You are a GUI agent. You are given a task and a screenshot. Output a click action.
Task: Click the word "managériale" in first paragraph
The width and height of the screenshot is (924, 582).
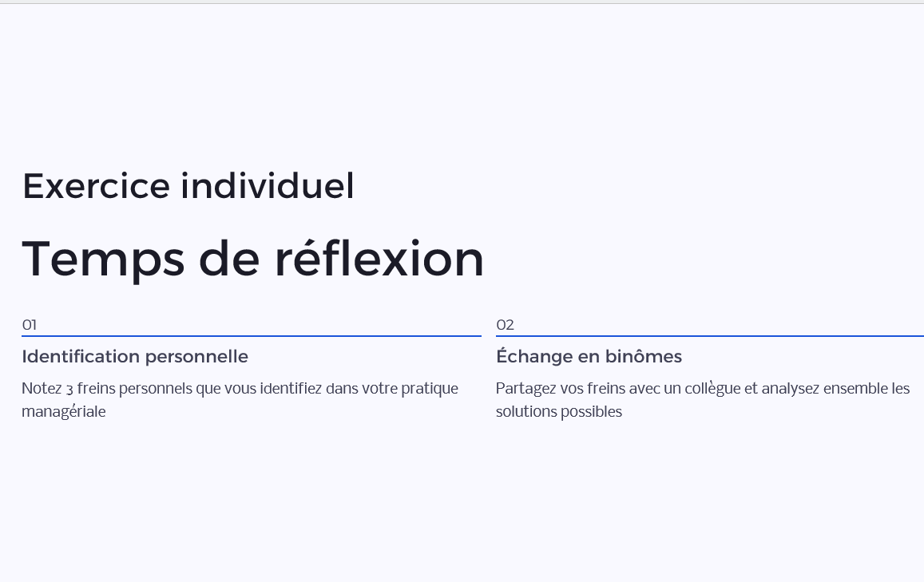click(64, 412)
